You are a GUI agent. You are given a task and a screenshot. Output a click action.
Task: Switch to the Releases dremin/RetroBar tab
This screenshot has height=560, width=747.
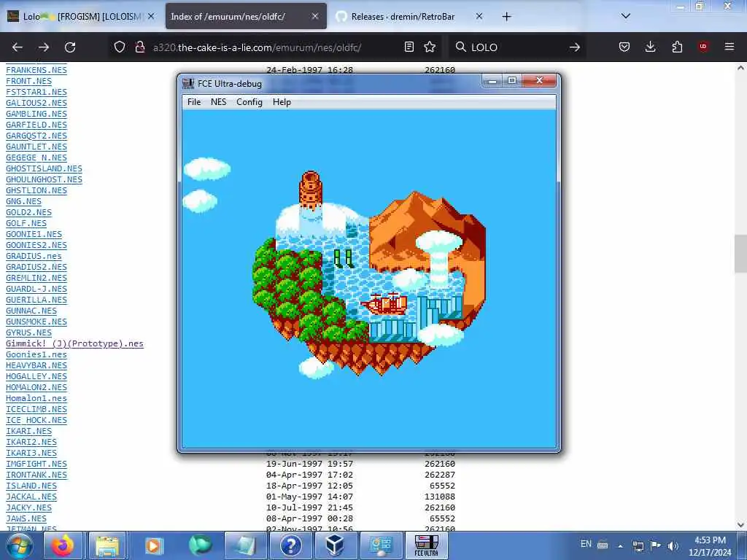tap(410, 16)
